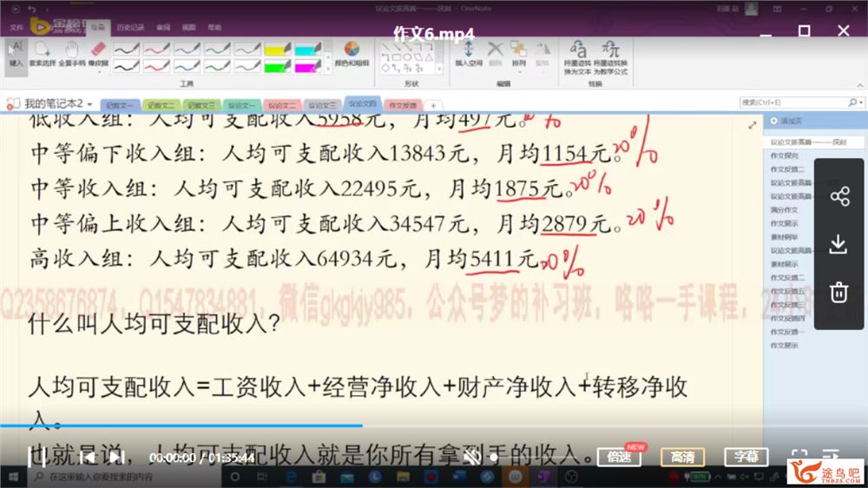Viewport: 868px width, 488px height.
Task: Expand the shapes gallery dropdown
Action: (x=439, y=68)
